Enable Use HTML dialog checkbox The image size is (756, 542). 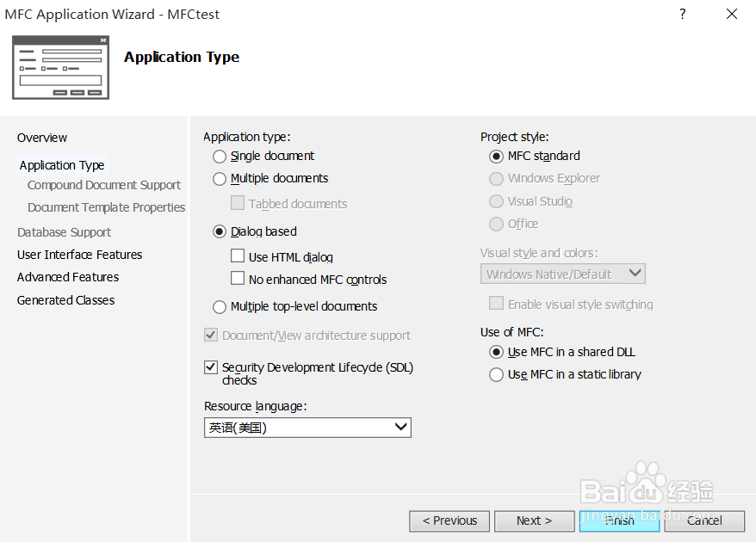coord(239,256)
